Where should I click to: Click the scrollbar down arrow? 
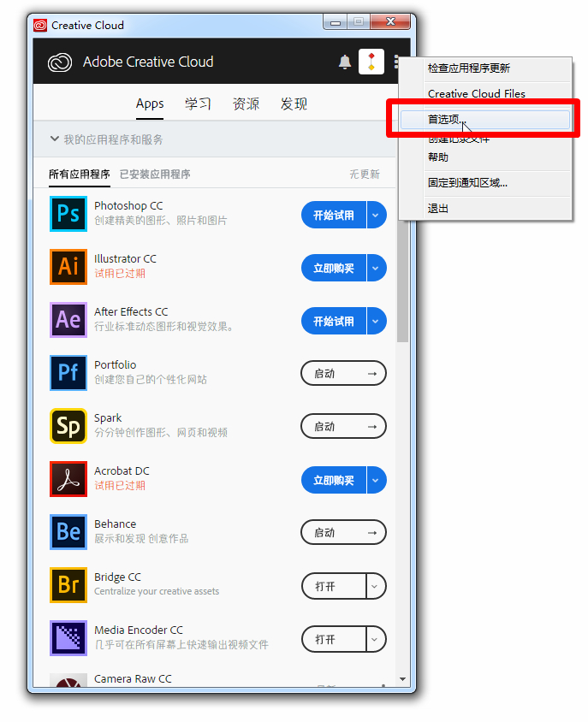[403, 679]
